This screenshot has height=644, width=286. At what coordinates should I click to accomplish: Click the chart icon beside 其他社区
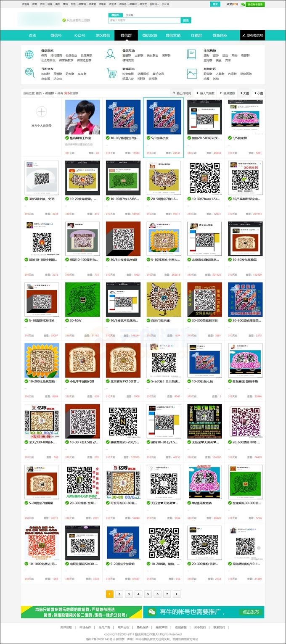[192, 74]
